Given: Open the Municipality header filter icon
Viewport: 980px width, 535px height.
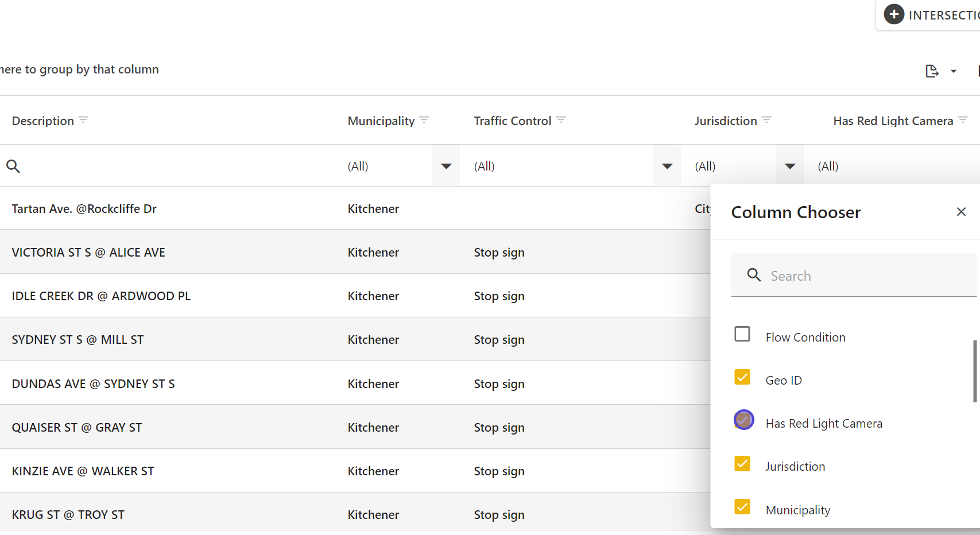Looking at the screenshot, I should point(424,120).
